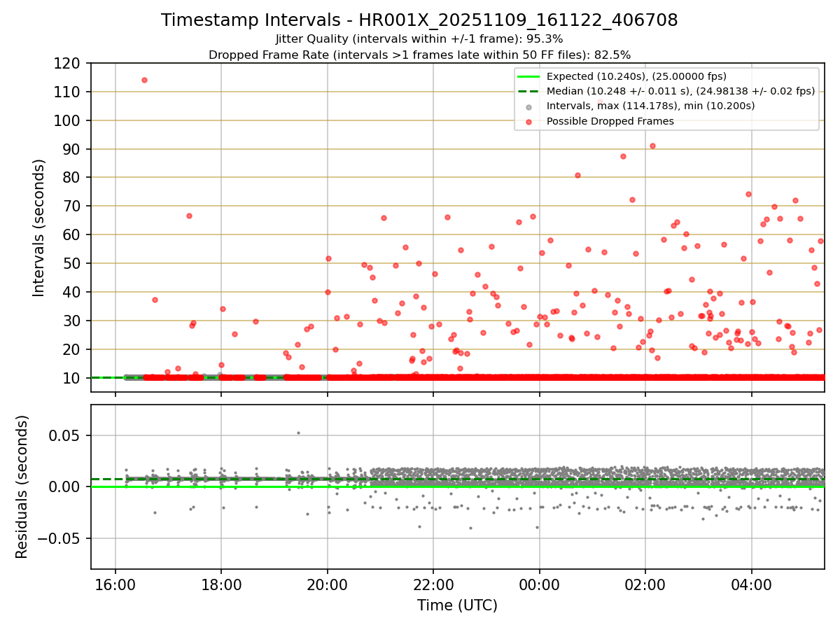Click the 'Median (10.248 +/- 0.011 s)' legend entry
Viewport: 840px width, 630px height.
680,91
